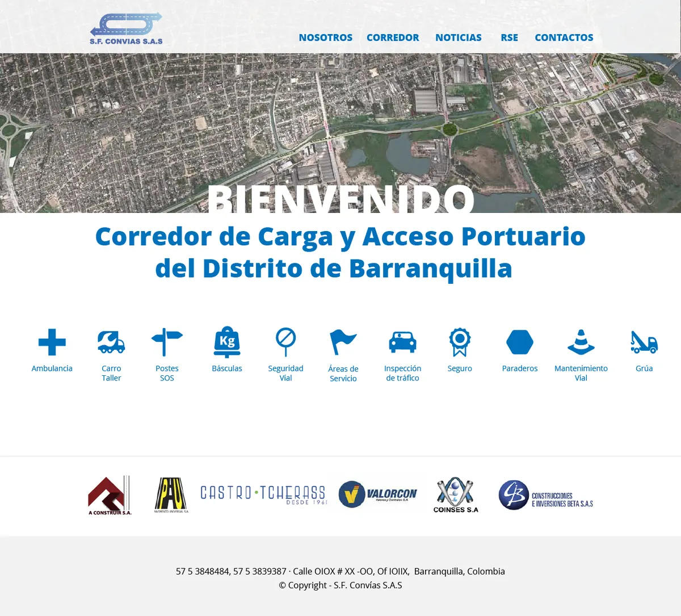Click the Básculas label
The width and height of the screenshot is (681, 616).
coord(227,368)
